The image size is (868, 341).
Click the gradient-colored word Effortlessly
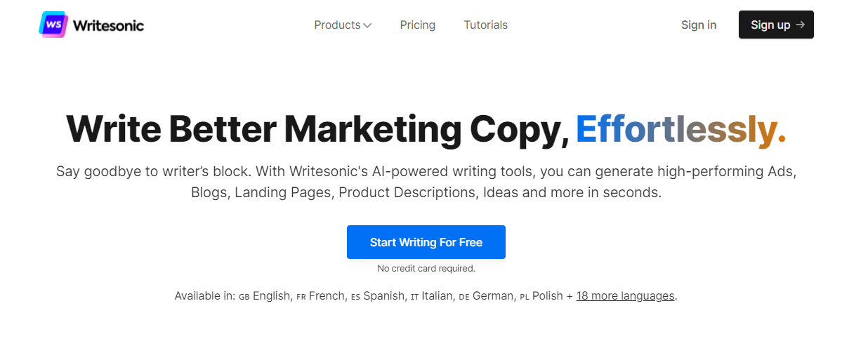tap(680, 130)
